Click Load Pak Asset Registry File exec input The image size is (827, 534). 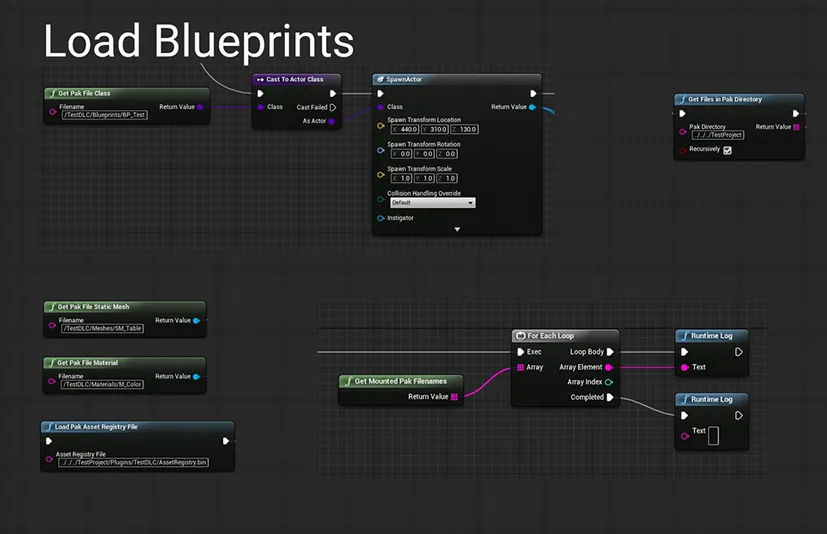point(49,441)
